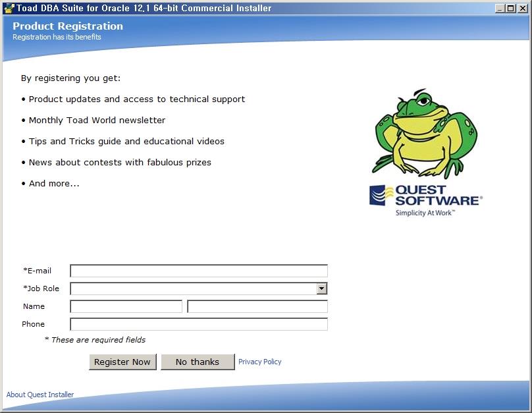
Task: Select the second Name text box
Action: (257, 306)
